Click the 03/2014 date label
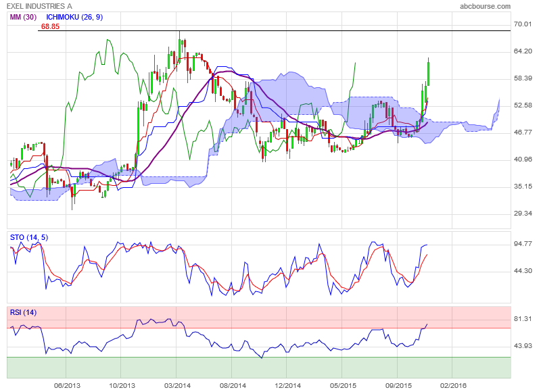This screenshot has height=392, width=541. pos(177,385)
